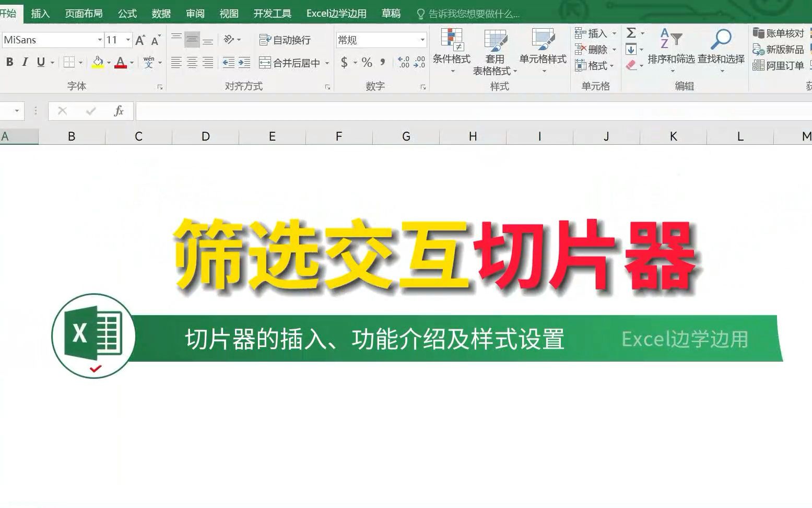Apply yellow fill color bucket

click(98, 62)
